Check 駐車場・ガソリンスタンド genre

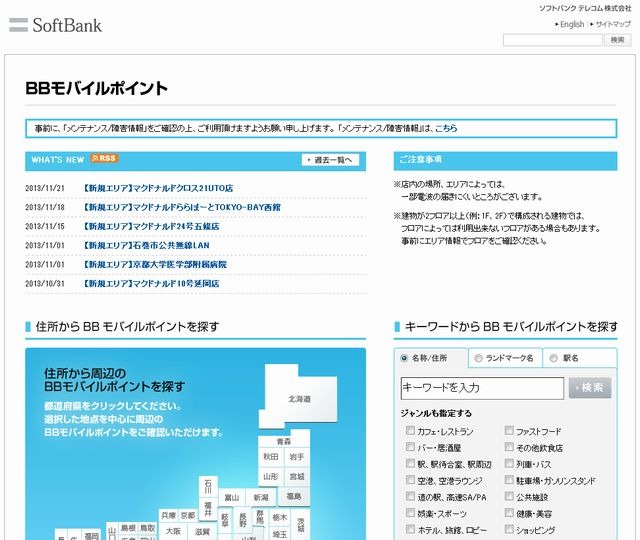coord(509,480)
